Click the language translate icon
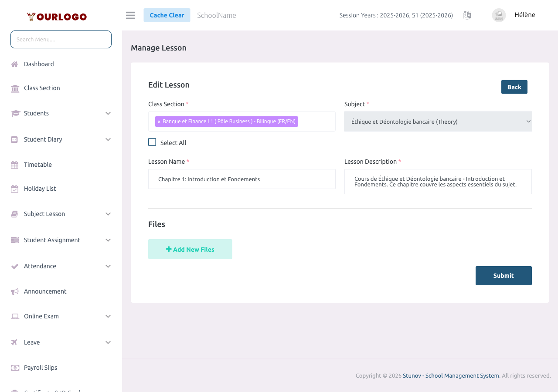Viewport: 558px width, 392px height. point(467,15)
